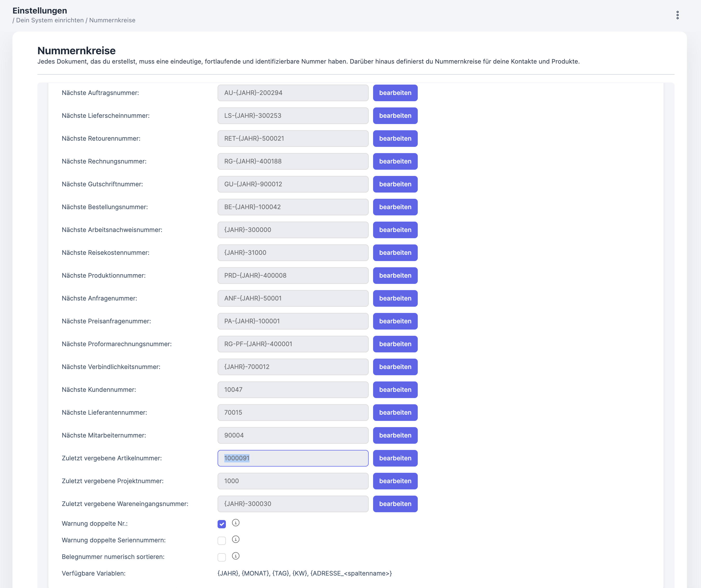
Task: Click the Projektnummer field containing 1000
Action: click(x=293, y=481)
